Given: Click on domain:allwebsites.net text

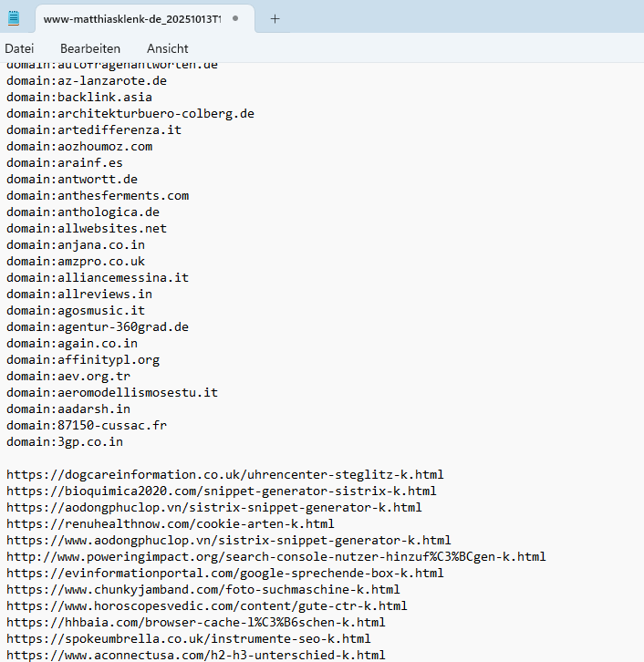Looking at the screenshot, I should click(87, 229).
